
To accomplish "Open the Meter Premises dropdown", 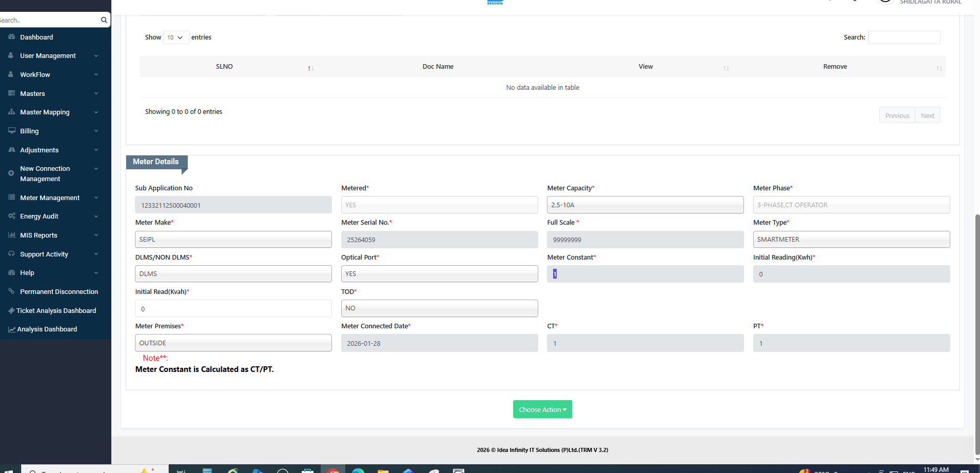I will [x=233, y=343].
